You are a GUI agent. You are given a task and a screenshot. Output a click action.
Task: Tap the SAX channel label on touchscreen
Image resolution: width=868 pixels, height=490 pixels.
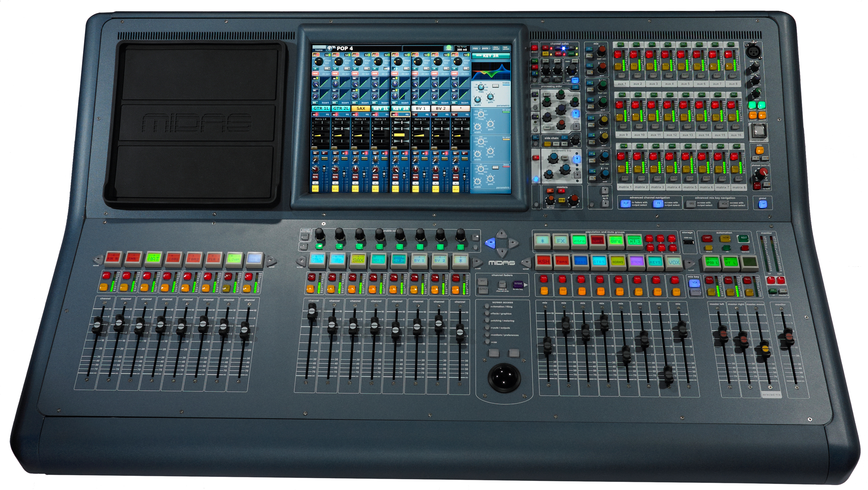coord(361,109)
